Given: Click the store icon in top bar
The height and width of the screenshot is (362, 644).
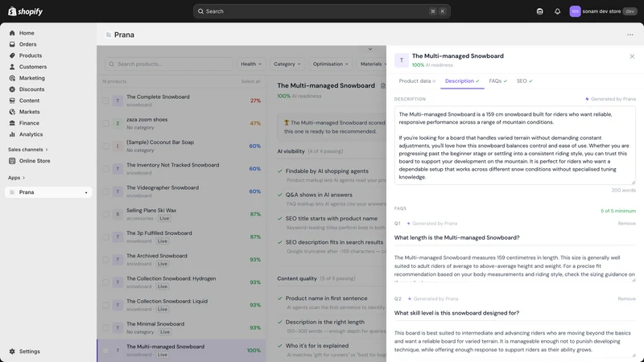Looking at the screenshot, I should pyautogui.click(x=539, y=11).
